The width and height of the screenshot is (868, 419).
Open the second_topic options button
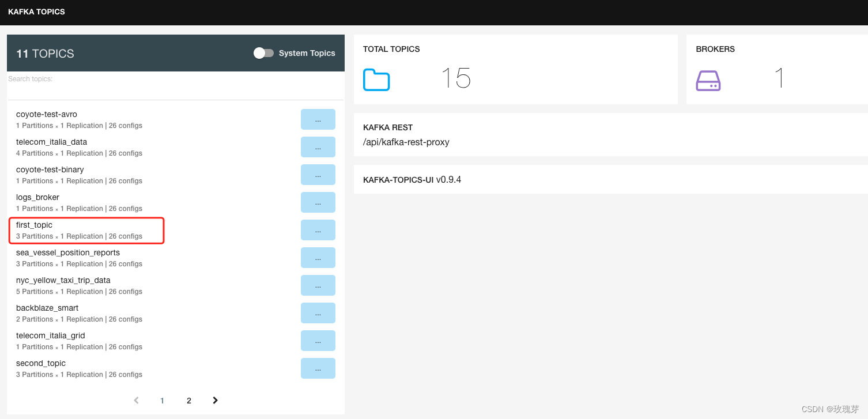click(318, 368)
